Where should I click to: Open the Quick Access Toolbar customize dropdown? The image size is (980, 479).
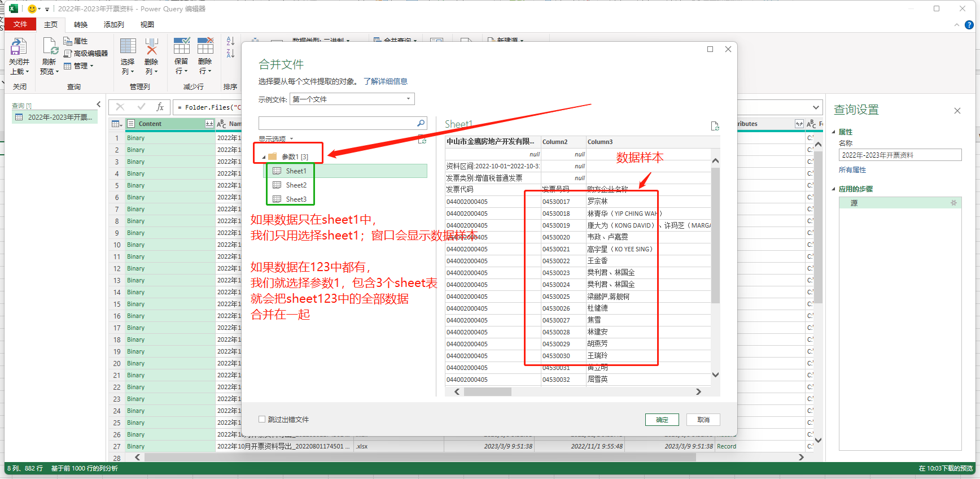point(47,9)
